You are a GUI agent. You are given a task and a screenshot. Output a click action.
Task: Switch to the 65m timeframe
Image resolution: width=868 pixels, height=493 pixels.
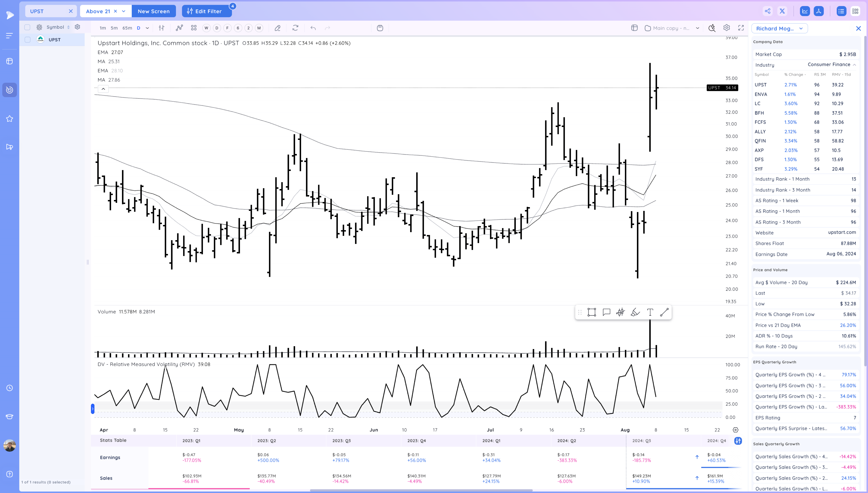point(127,28)
